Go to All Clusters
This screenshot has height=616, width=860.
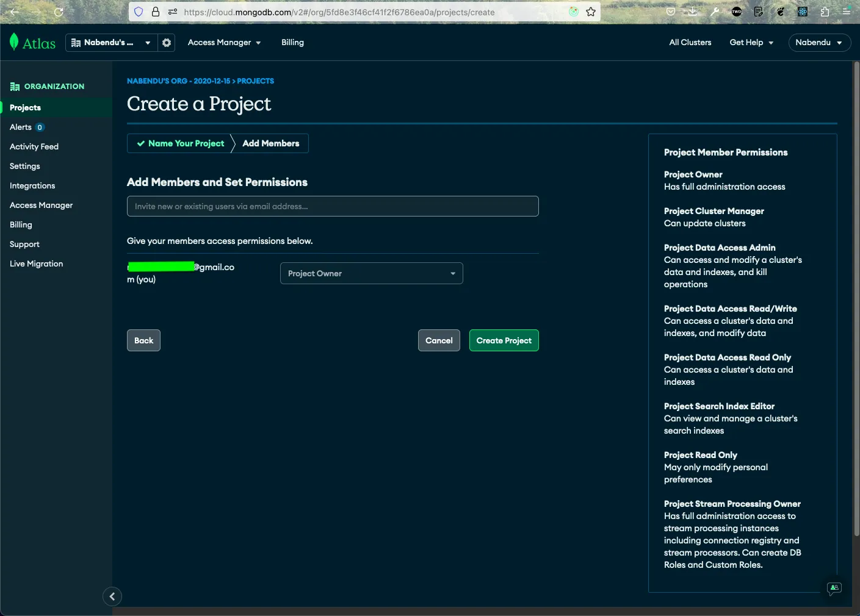pos(690,43)
